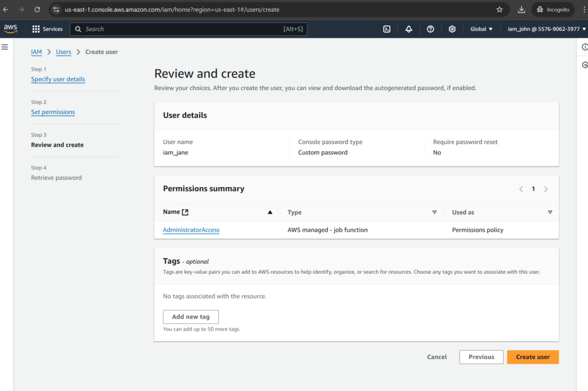The width and height of the screenshot is (588, 391).
Task: Sort by the Type column arrow
Action: pos(435,212)
